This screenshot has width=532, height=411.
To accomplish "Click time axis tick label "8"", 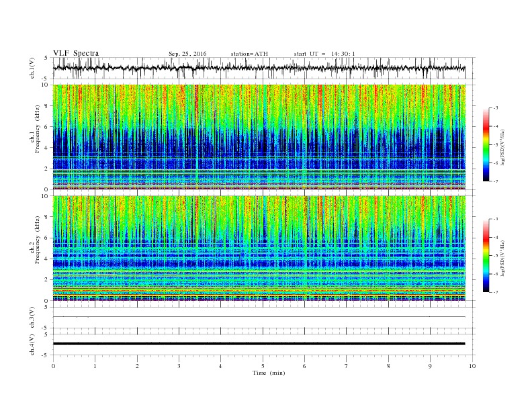I will click(388, 366).
